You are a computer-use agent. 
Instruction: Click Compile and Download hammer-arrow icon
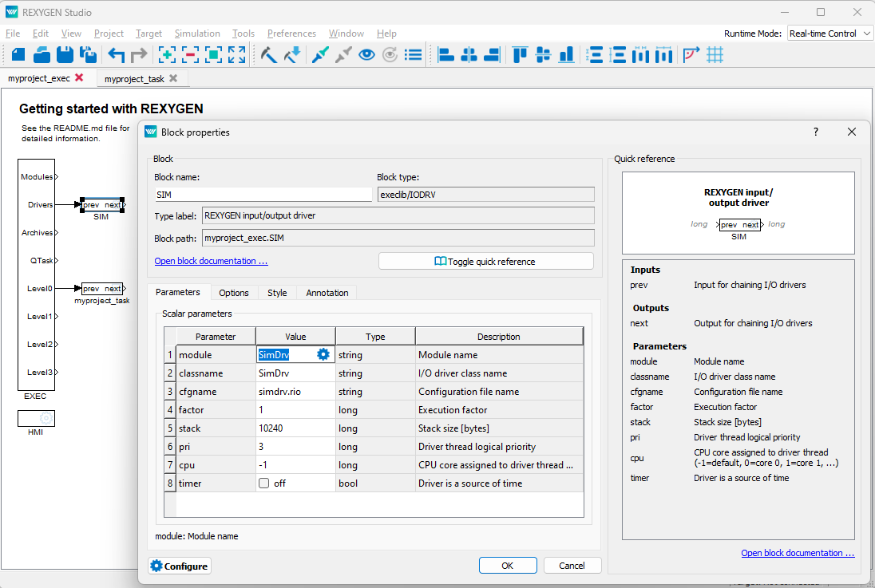point(292,55)
